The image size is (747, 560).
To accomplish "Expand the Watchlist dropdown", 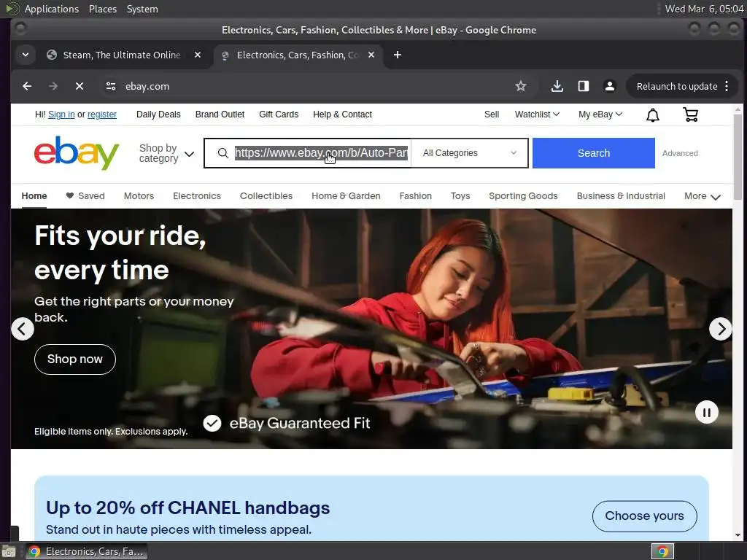I will point(537,114).
